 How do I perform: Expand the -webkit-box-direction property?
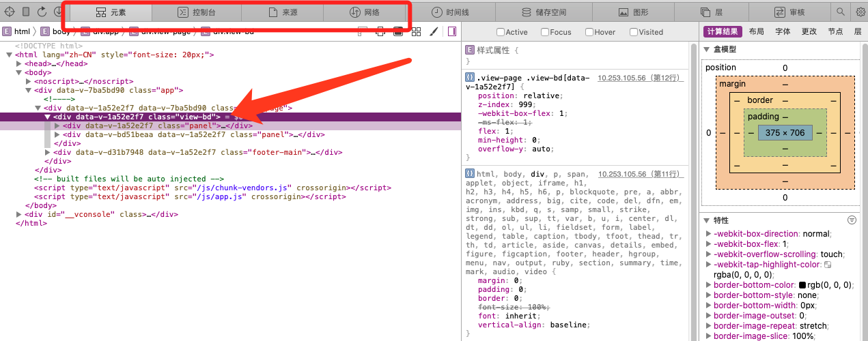coord(708,233)
